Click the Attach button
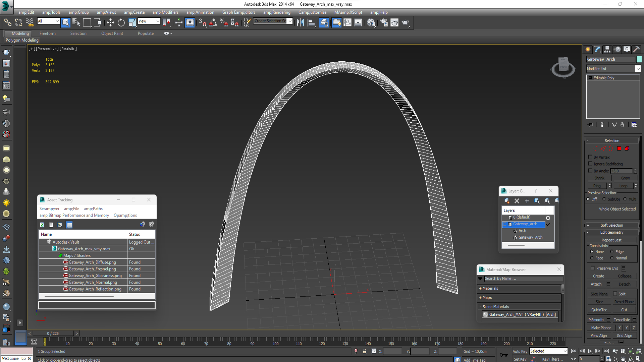This screenshot has height=362, width=644. point(596,284)
